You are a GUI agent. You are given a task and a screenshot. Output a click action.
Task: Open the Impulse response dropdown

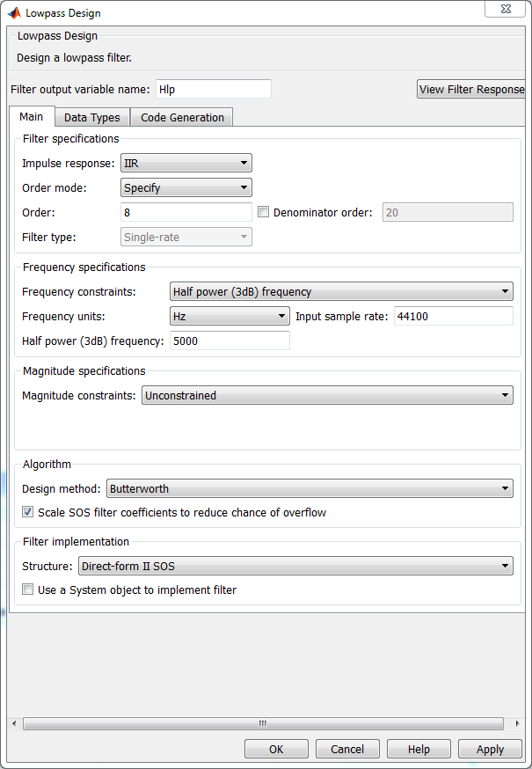(x=186, y=163)
